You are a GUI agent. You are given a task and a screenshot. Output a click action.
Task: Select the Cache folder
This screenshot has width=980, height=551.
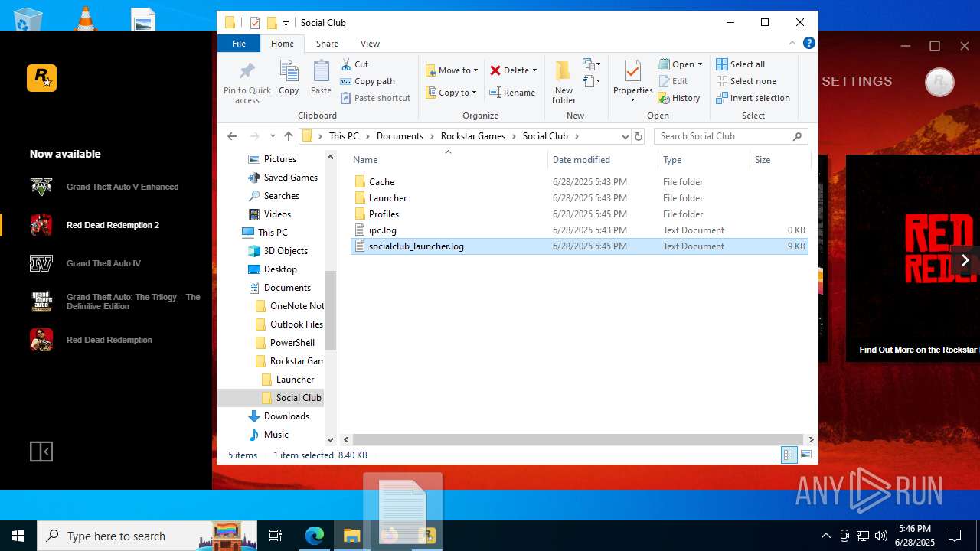(x=381, y=182)
